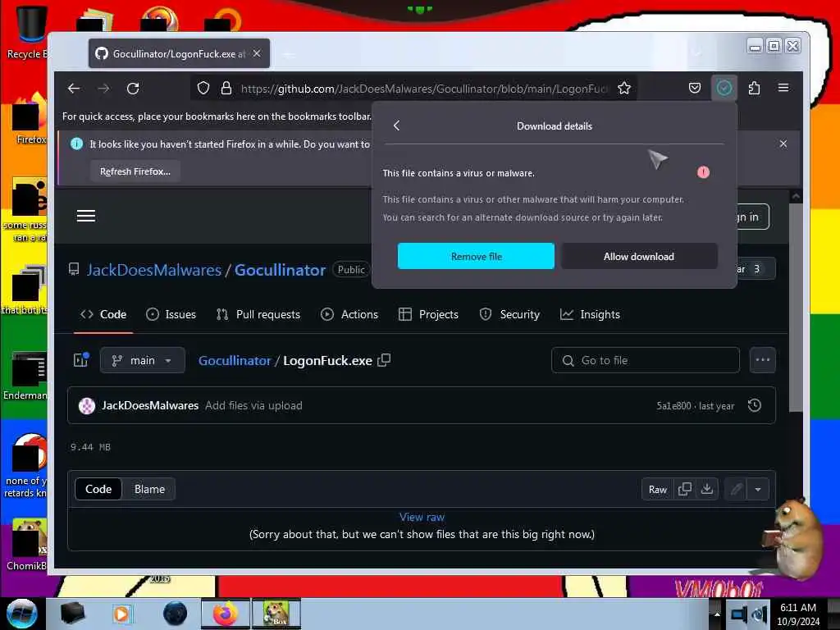The width and height of the screenshot is (840, 630).
Task: Open the Windows Media Player taskbar icon
Action: click(121, 614)
